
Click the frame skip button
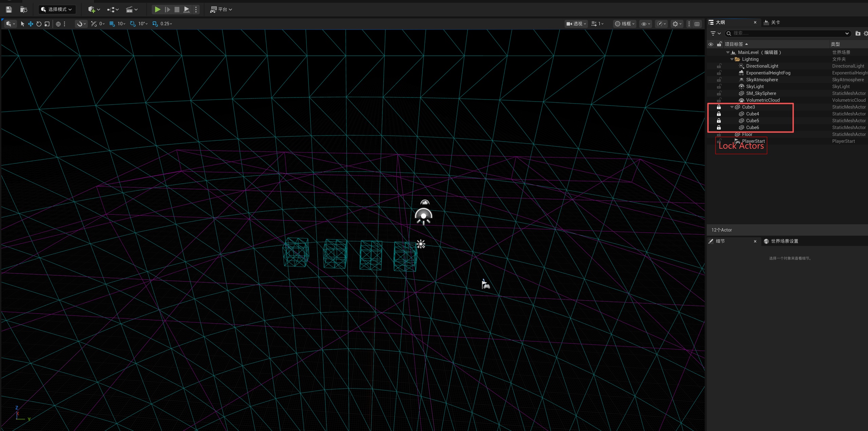click(167, 10)
